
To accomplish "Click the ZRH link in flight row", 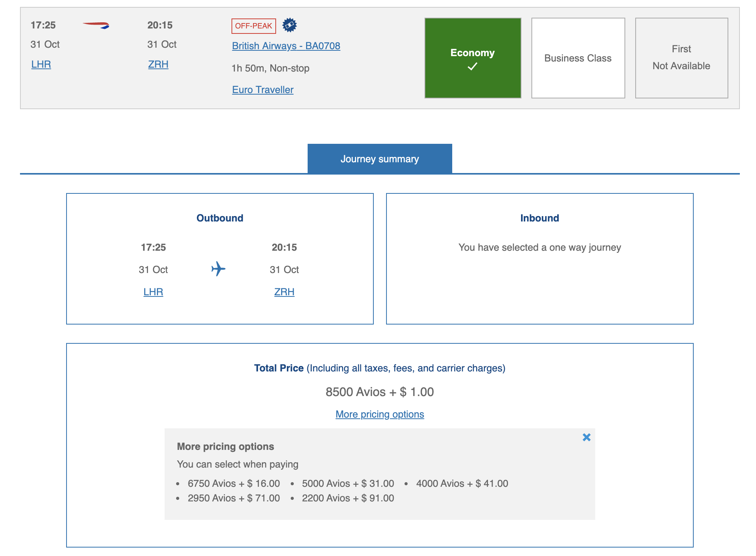I will [158, 64].
